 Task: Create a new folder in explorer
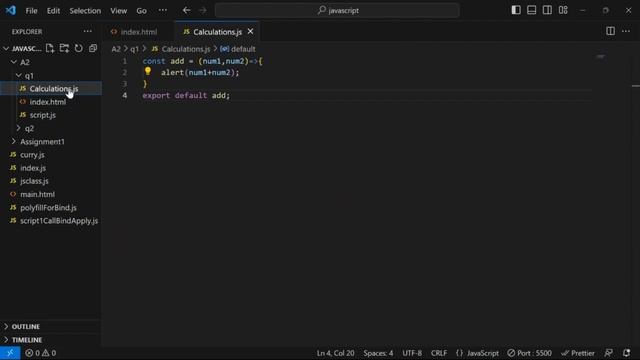pos(64,49)
